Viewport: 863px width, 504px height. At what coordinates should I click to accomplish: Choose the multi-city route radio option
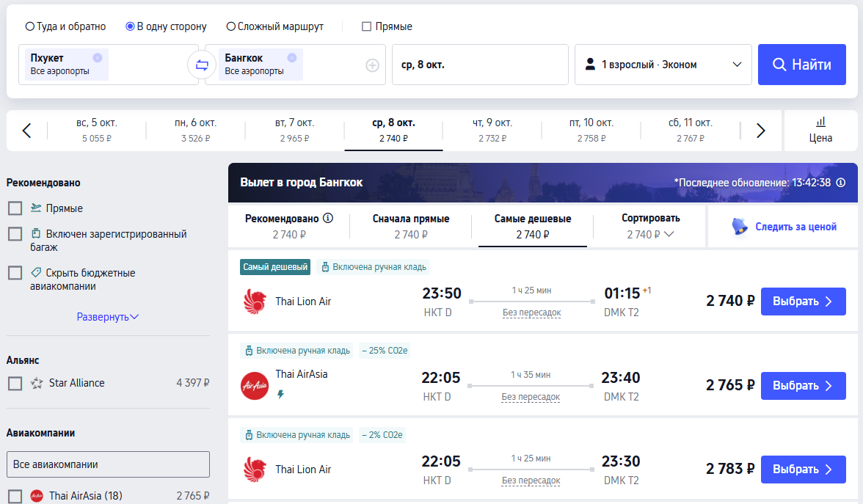(x=231, y=26)
